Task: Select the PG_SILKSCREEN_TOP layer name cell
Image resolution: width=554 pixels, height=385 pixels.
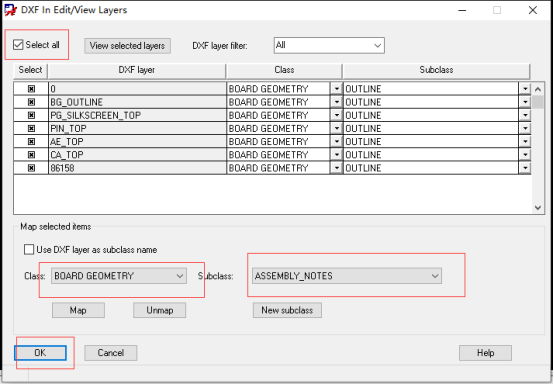Action: click(137, 115)
